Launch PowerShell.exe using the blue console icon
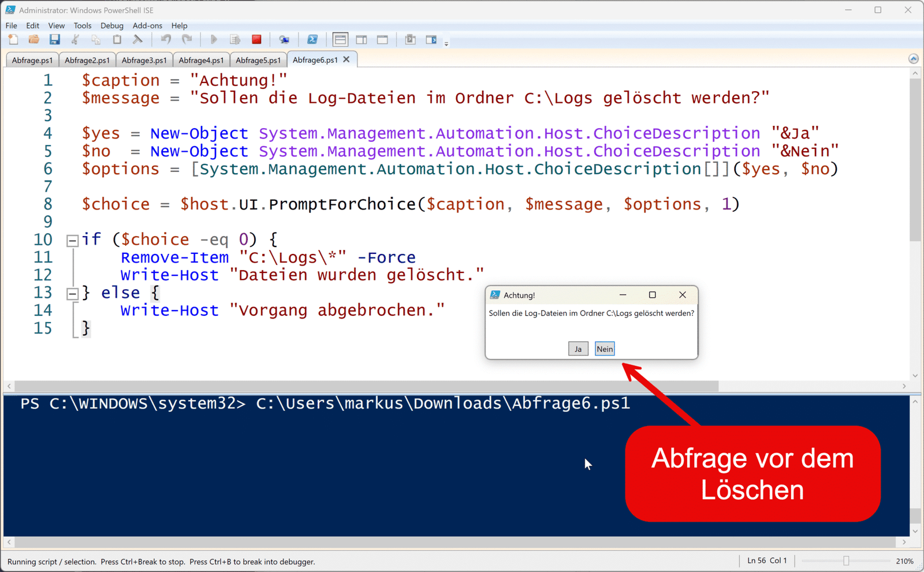This screenshot has height=572, width=924. pos(312,40)
